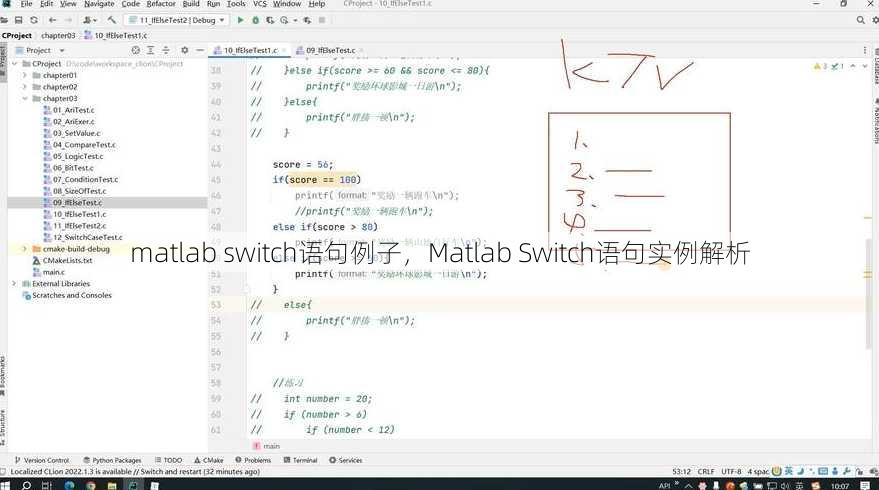Click the Collapse All icon in Project panel
The height and width of the screenshot is (490, 879).
pos(166,50)
